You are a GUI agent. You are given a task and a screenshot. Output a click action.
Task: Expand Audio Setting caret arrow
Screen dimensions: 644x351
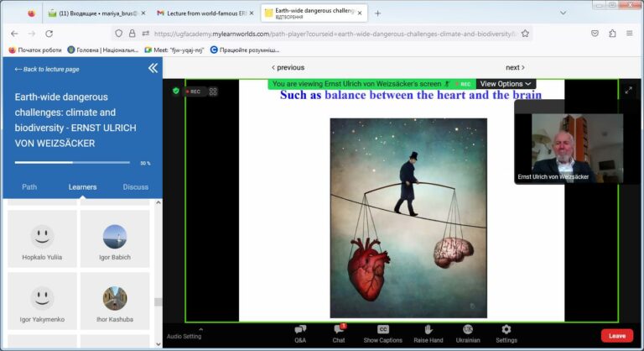click(201, 330)
